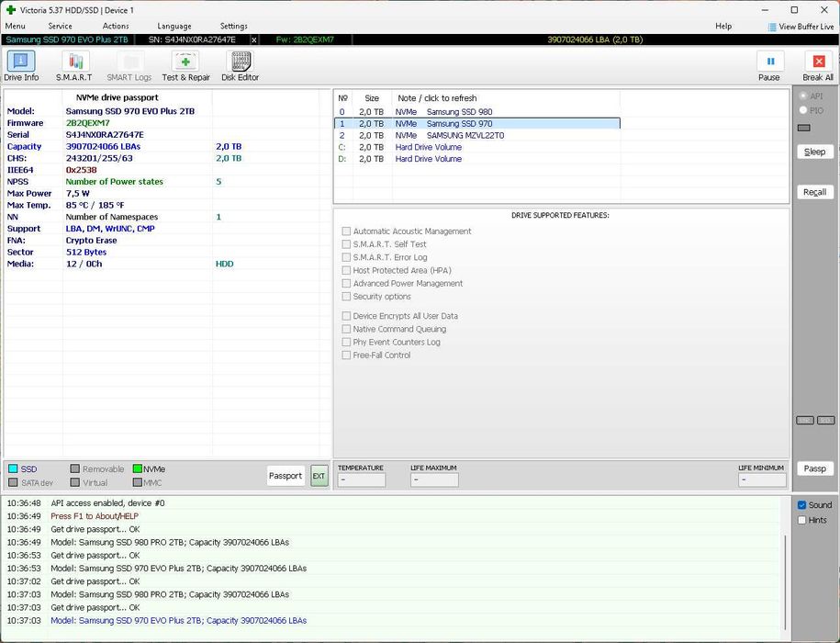Check Host Protected Area (HPA)
The width and height of the screenshot is (840, 643).
[346, 270]
